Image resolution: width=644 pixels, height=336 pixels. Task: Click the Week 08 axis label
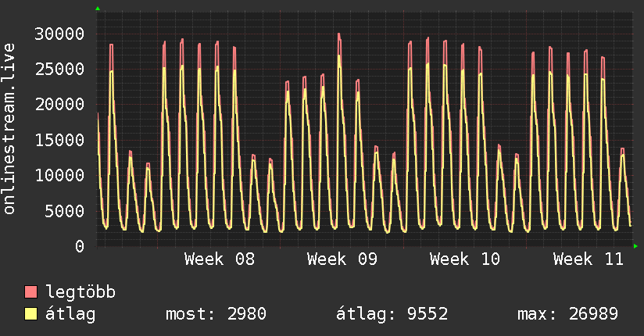point(220,259)
